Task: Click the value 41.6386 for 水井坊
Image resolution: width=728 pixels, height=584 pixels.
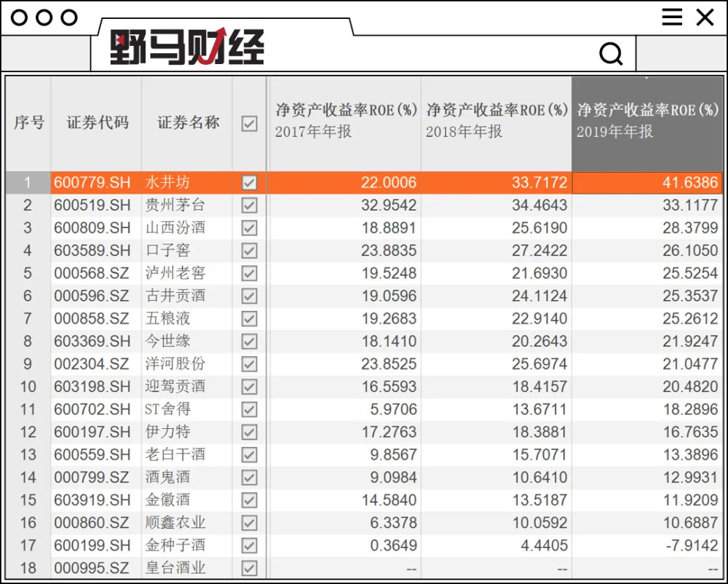Action: point(690,183)
